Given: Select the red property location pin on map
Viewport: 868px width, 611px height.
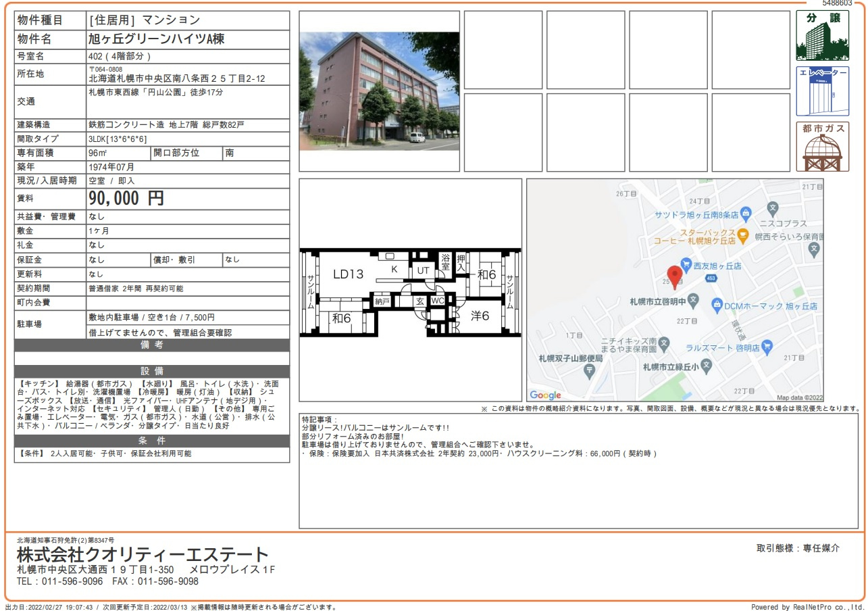Looking at the screenshot, I should (x=674, y=274).
